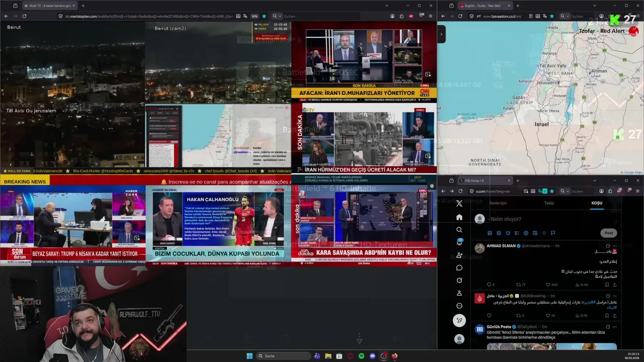List all tabs in Multi TV window
644x362 pixels.
pyautogui.click(x=386, y=6)
